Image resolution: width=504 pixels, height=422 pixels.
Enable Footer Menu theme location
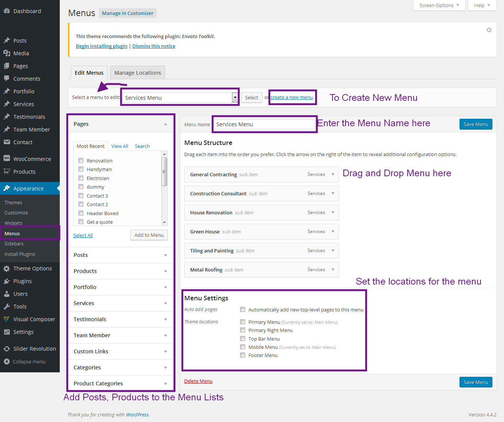[243, 355]
